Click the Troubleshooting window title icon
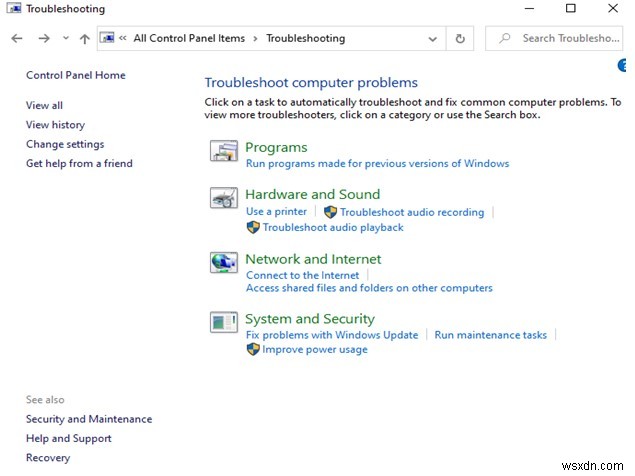The width and height of the screenshot is (635, 476). coord(14,8)
